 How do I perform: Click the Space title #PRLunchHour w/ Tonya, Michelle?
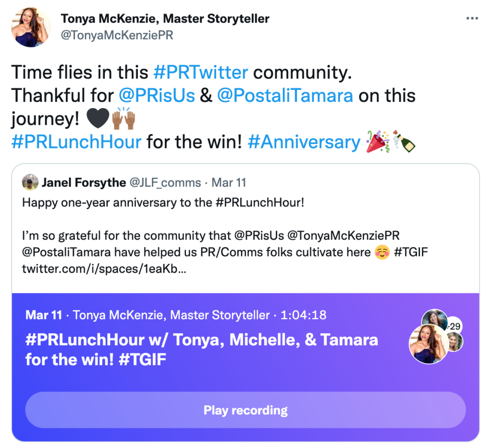(x=202, y=349)
